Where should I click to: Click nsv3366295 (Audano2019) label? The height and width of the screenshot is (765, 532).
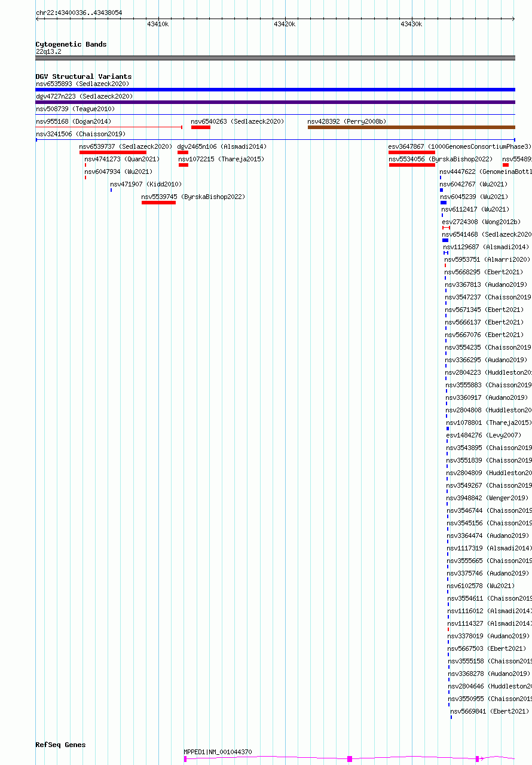tap(487, 360)
